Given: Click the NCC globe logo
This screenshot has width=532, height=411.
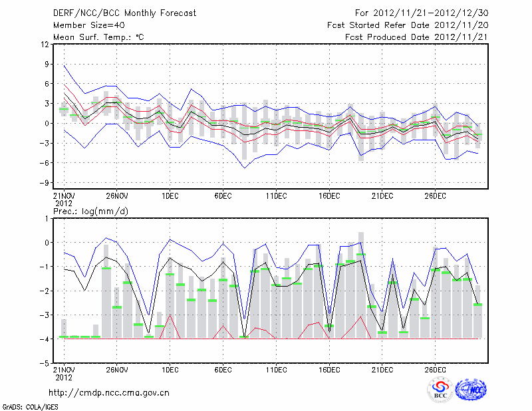Looking at the screenshot, I should pos(470,390).
